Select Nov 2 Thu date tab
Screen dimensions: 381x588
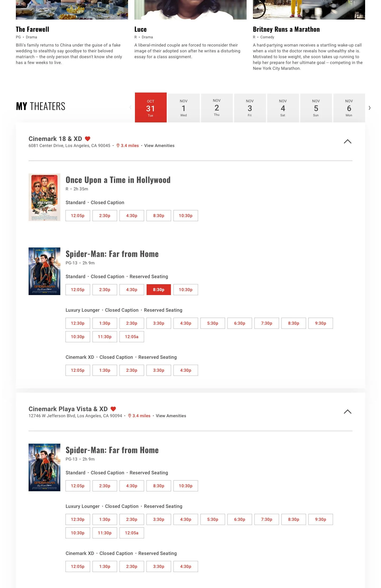pos(217,108)
